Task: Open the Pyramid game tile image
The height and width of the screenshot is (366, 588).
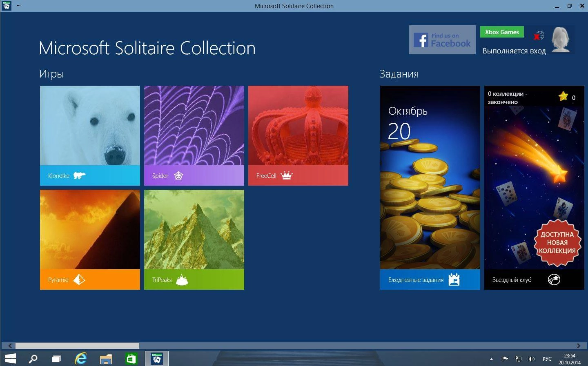Action: pyautogui.click(x=90, y=229)
